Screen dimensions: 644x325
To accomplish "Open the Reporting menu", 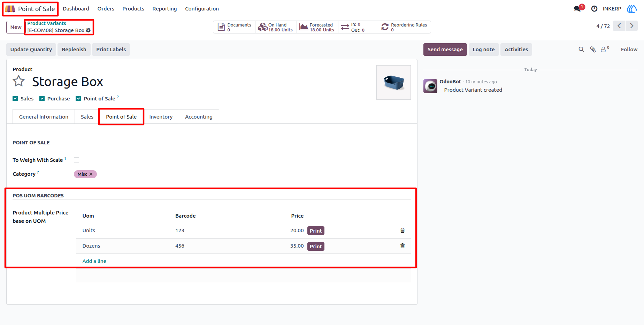I will coord(164,9).
